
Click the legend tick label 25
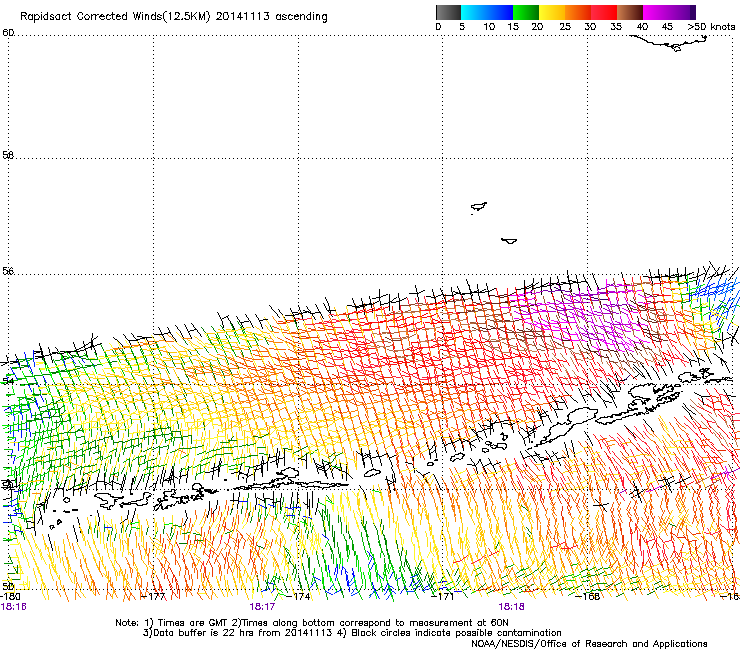pyautogui.click(x=565, y=27)
